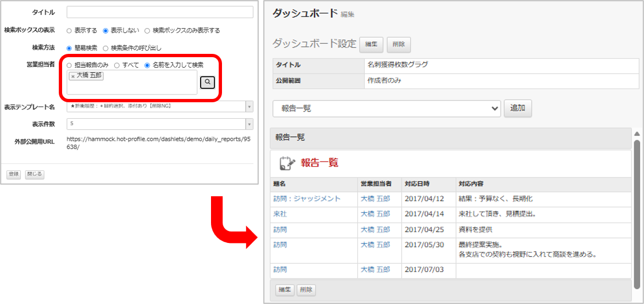Click the タイトル text input field
Image resolution: width=644 pixels, height=304 pixels.
point(160,12)
